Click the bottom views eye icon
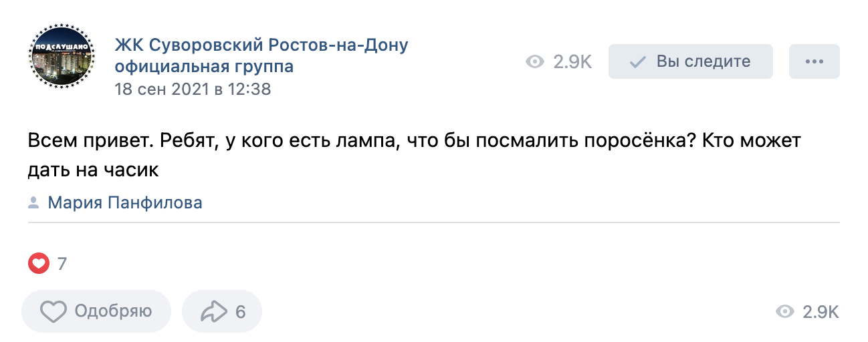Screen dimensions: 868x342 784,312
